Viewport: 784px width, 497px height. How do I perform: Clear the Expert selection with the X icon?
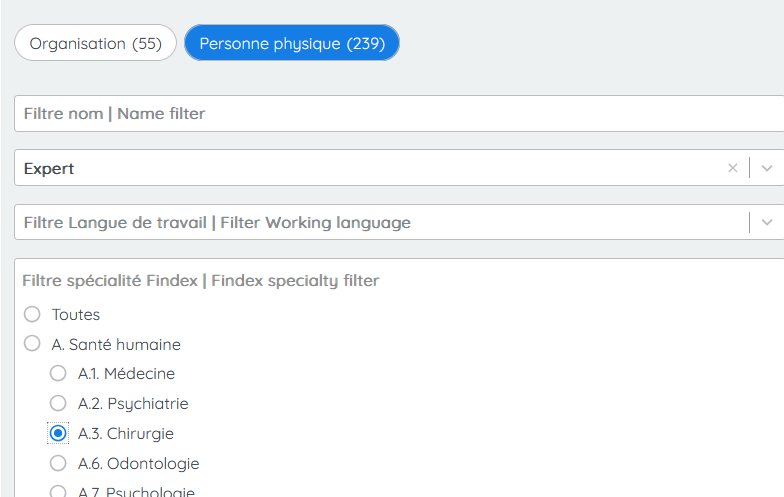click(732, 168)
